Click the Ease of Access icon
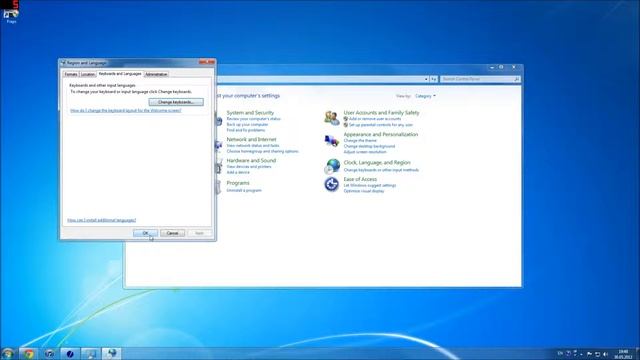 [x=332, y=184]
